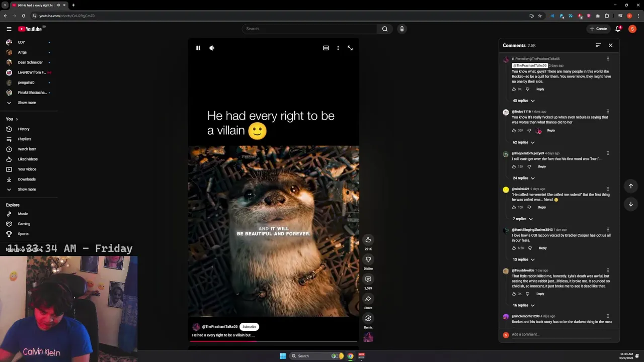Open action menu for @Faustdewilde comment

[608, 270]
